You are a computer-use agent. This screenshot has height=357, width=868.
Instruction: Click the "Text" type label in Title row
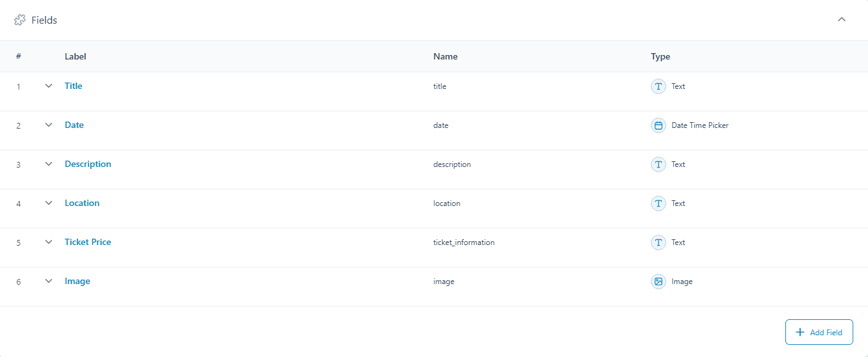pyautogui.click(x=678, y=86)
